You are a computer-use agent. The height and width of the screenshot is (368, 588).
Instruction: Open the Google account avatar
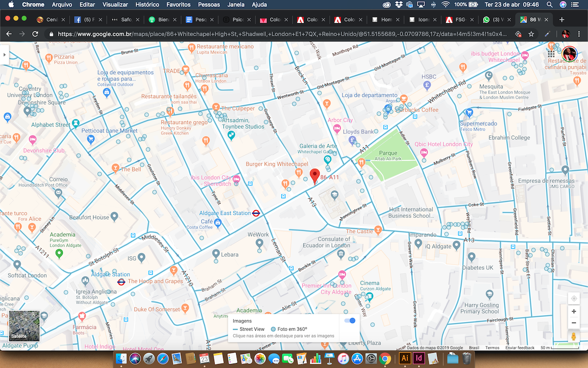[569, 54]
